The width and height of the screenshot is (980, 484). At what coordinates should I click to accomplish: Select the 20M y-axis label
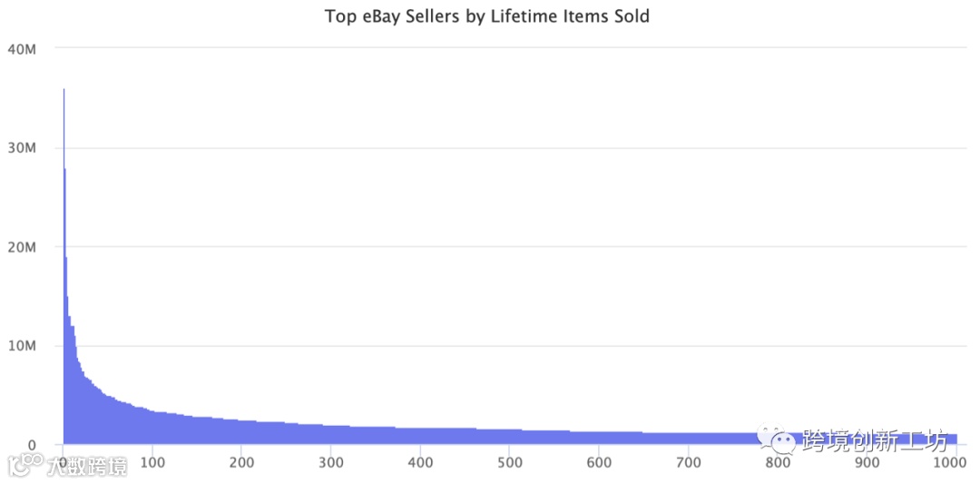click(x=21, y=247)
